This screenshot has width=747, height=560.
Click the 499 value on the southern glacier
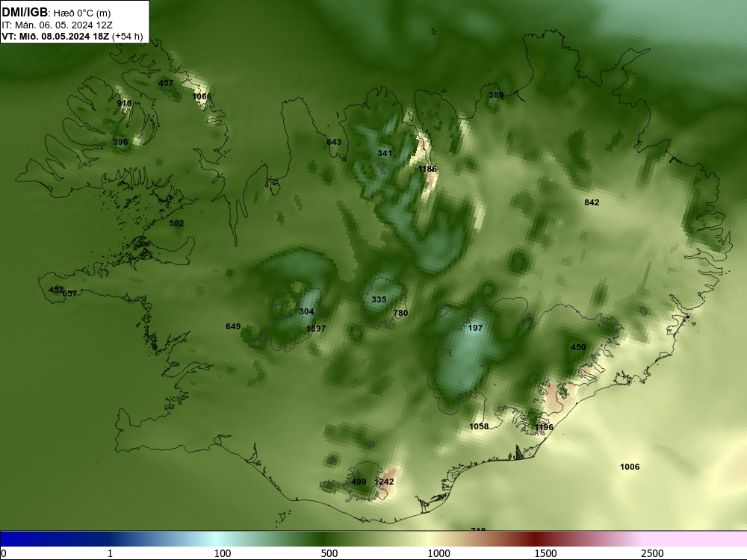tap(359, 482)
